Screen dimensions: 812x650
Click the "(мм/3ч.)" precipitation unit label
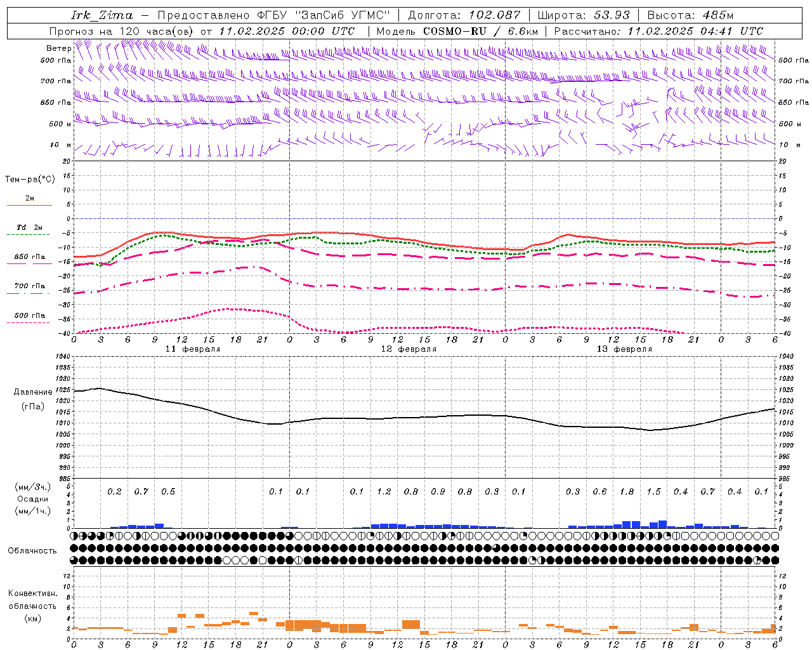[33, 487]
